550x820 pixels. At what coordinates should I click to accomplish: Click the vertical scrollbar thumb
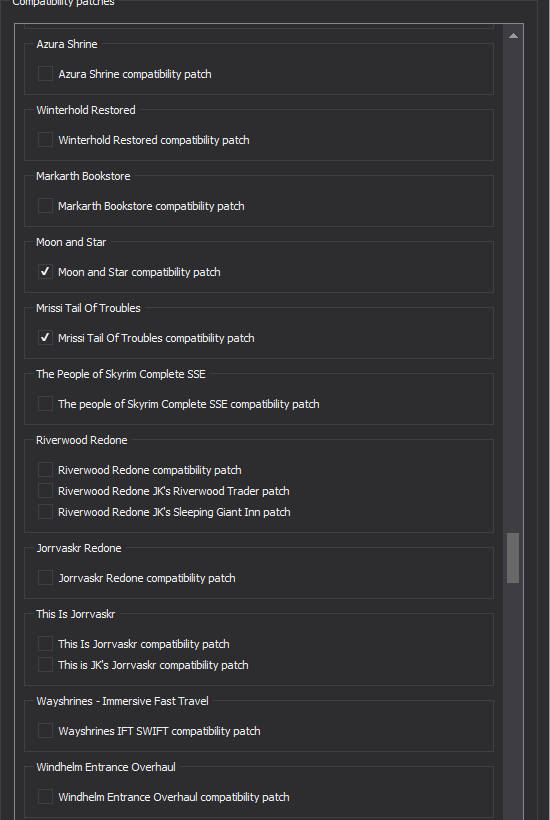pyautogui.click(x=513, y=558)
